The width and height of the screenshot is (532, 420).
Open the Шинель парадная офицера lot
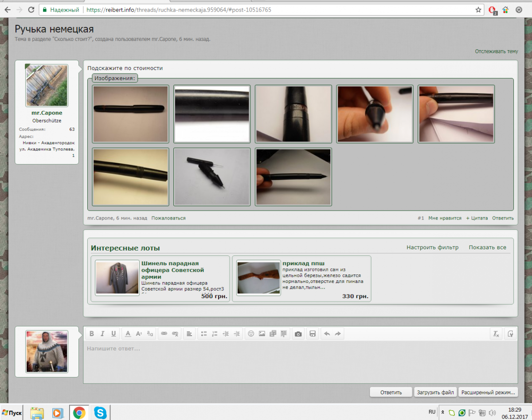tap(172, 270)
